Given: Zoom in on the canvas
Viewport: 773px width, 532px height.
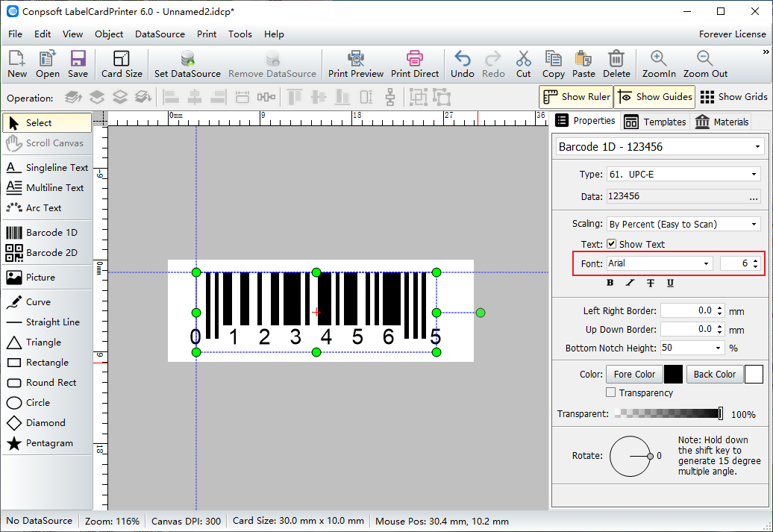Looking at the screenshot, I should 659,64.
